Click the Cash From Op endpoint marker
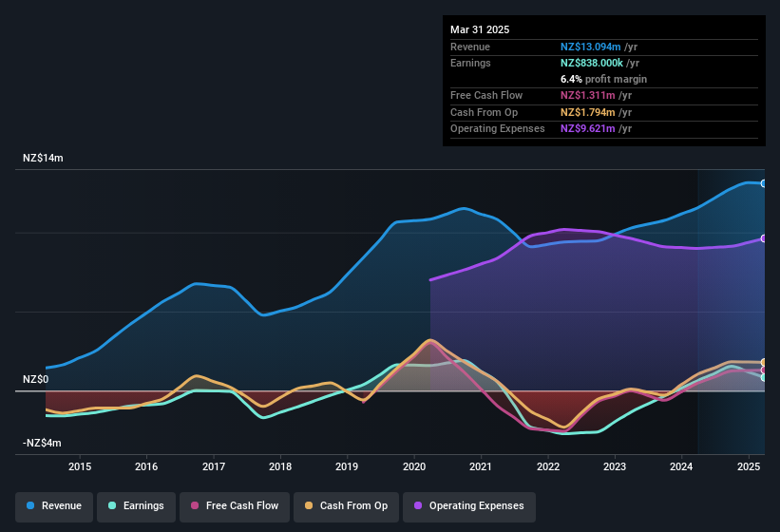 pyautogui.click(x=764, y=362)
